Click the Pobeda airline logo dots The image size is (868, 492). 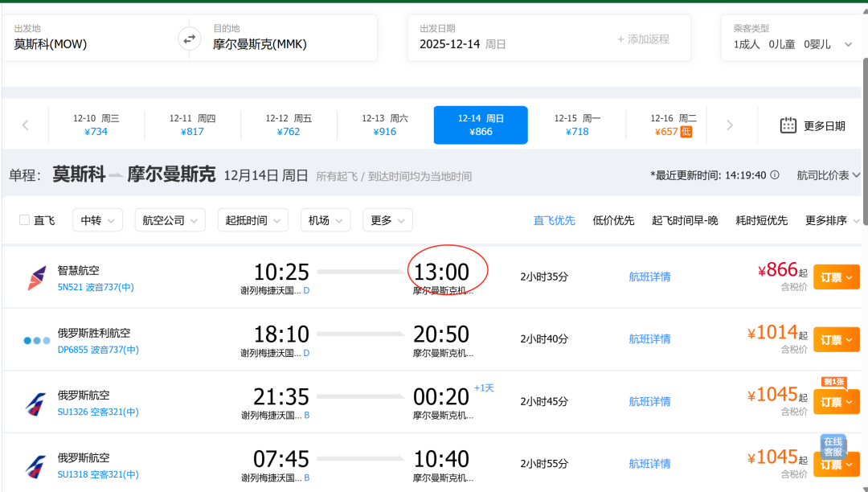(37, 340)
